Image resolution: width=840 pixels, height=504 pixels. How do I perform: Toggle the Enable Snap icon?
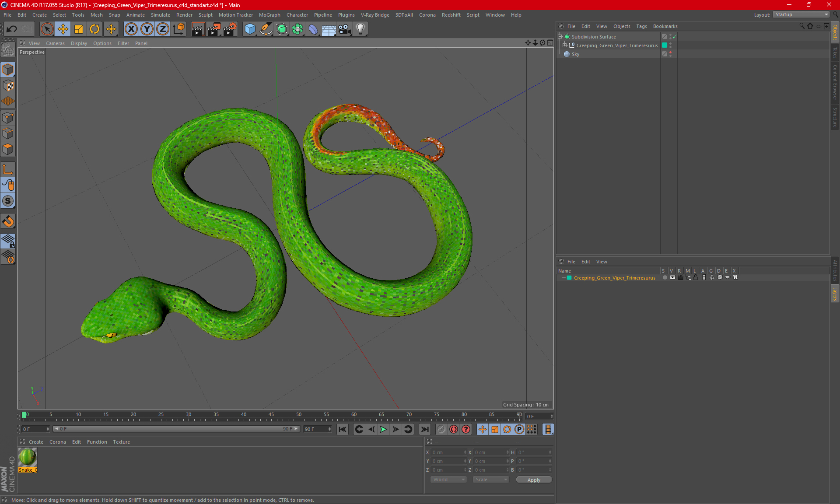pyautogui.click(x=8, y=201)
